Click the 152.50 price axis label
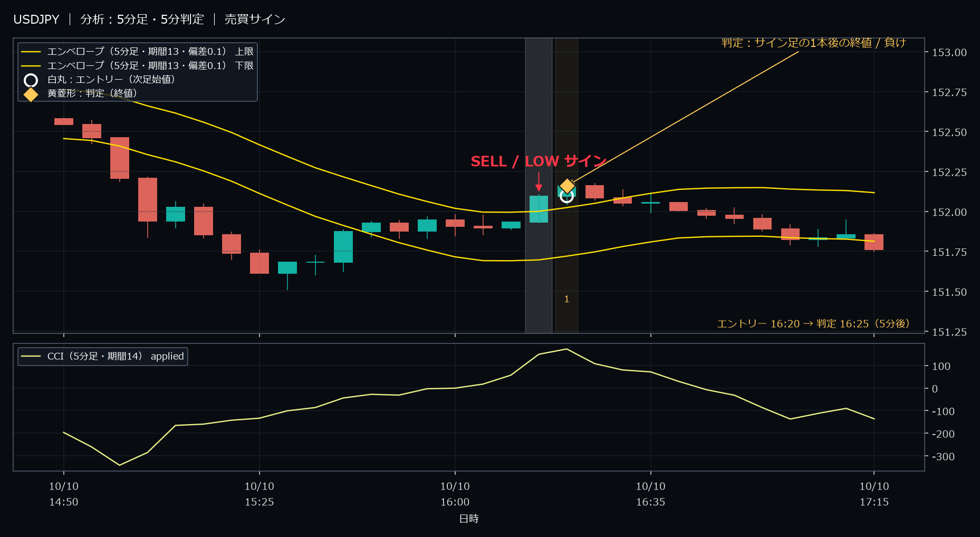 click(949, 132)
